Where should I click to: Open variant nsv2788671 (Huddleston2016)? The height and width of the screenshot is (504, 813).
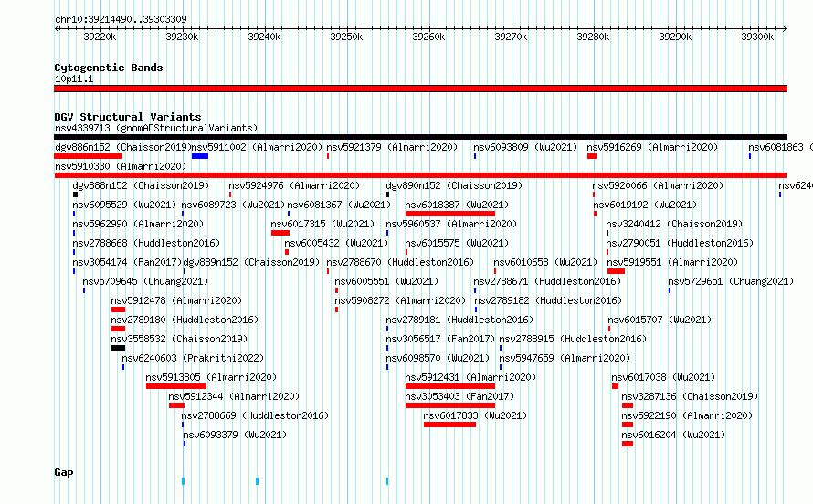(x=547, y=281)
